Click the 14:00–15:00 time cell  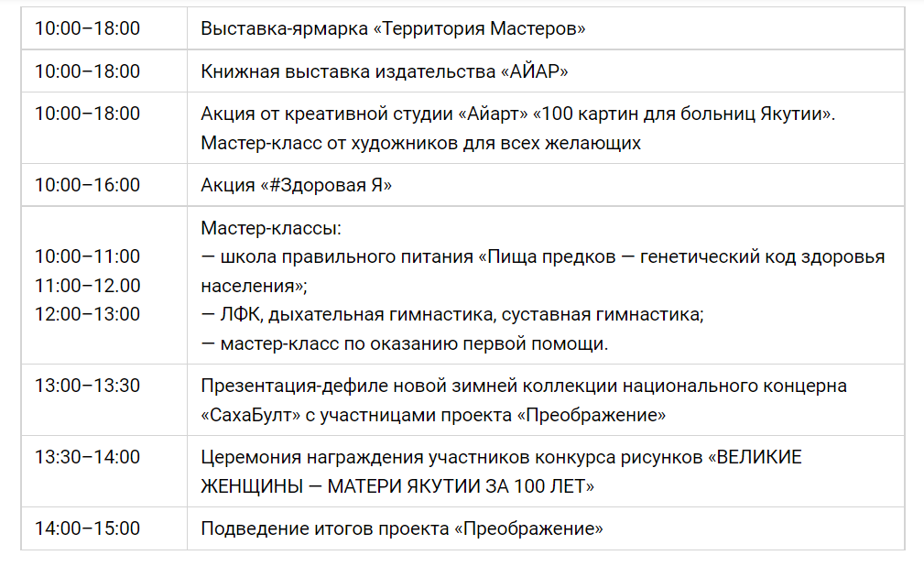(87, 528)
